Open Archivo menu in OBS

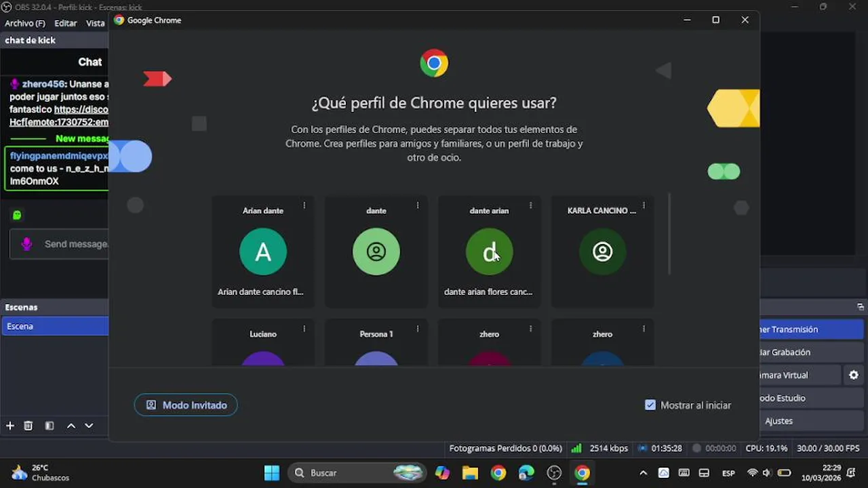25,23
